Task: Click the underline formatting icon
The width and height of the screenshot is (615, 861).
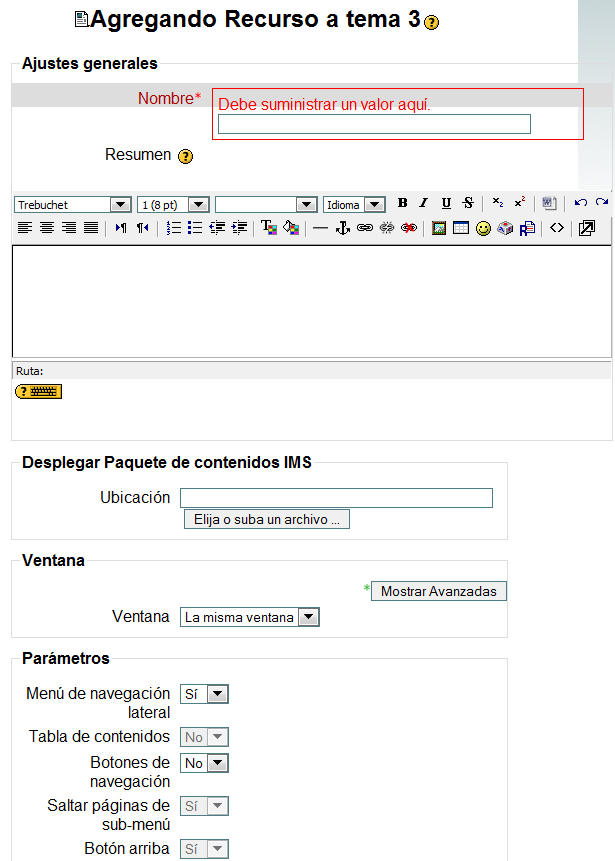Action: [x=446, y=203]
